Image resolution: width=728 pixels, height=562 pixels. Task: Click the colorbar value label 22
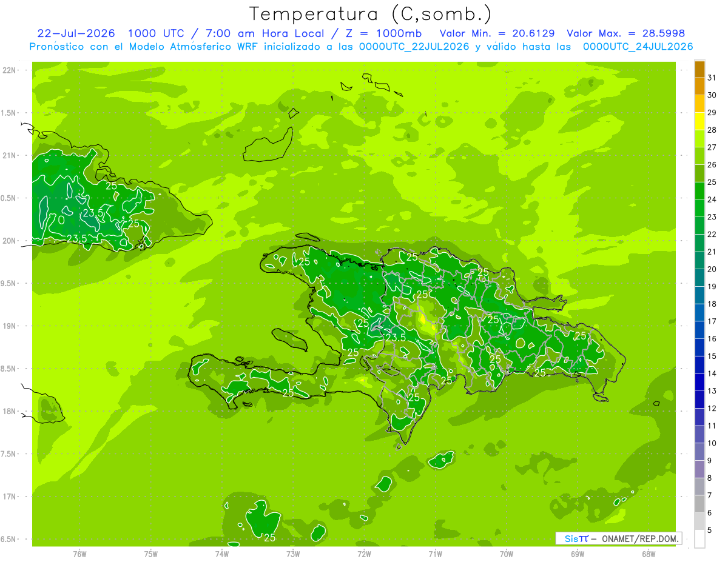pos(713,235)
